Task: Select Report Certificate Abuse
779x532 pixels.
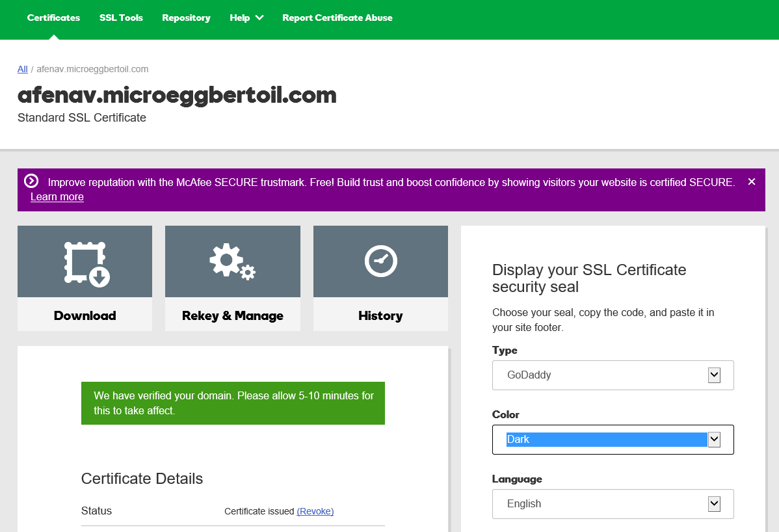Action: (x=337, y=18)
